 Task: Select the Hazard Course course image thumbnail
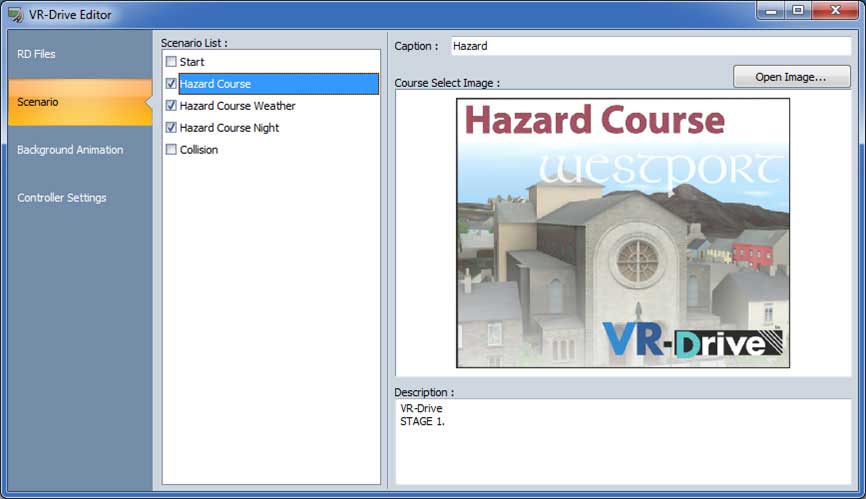[623, 233]
